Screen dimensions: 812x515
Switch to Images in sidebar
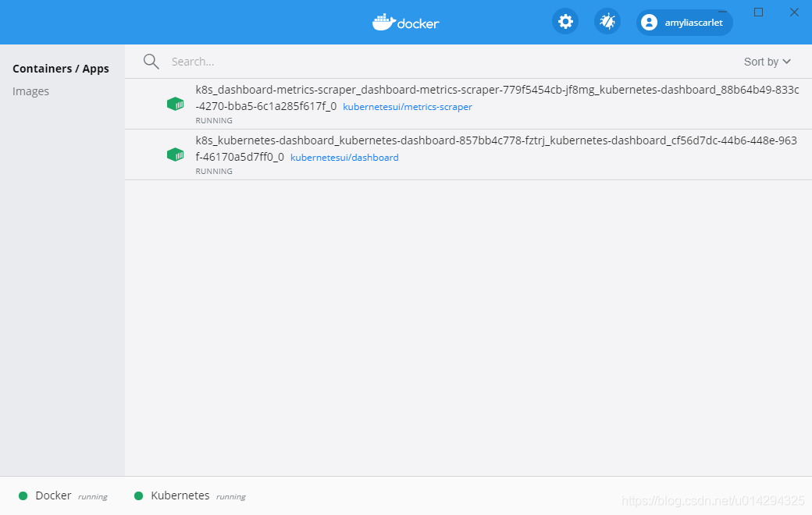pos(30,91)
